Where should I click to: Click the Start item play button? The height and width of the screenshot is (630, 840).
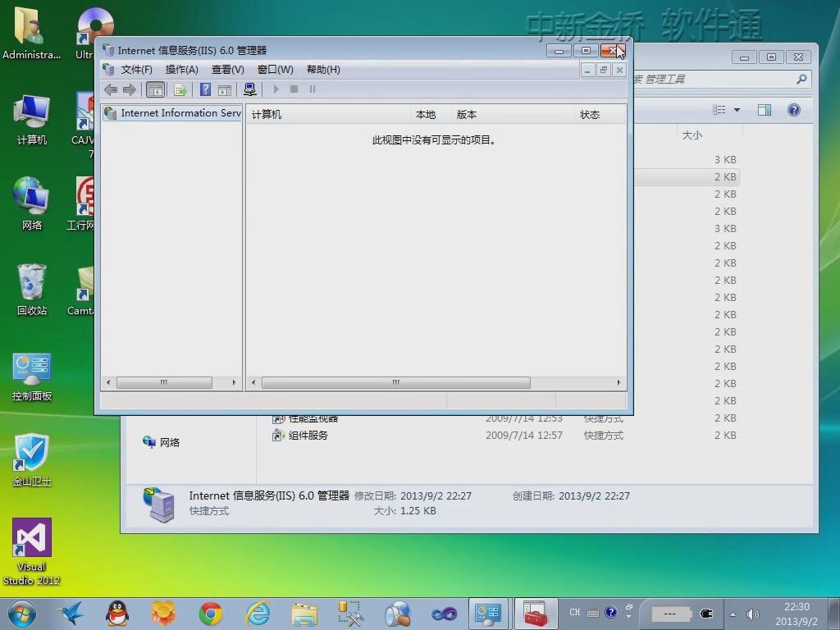pos(276,89)
